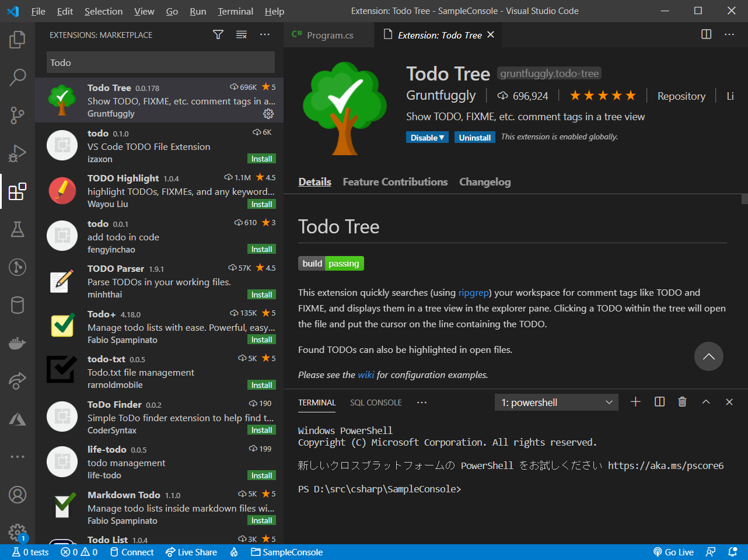
Task: Open the Repository link
Action: (x=681, y=96)
